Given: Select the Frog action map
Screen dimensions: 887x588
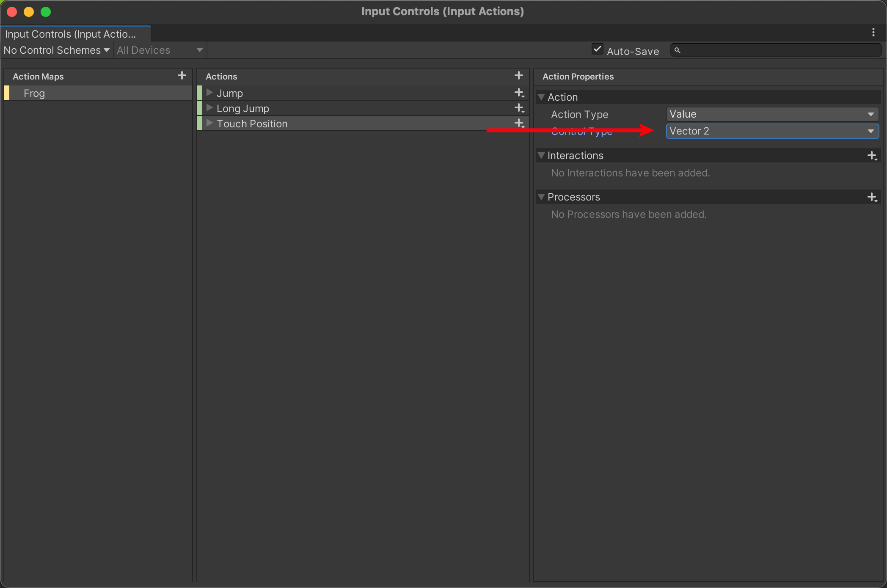Looking at the screenshot, I should [x=98, y=93].
